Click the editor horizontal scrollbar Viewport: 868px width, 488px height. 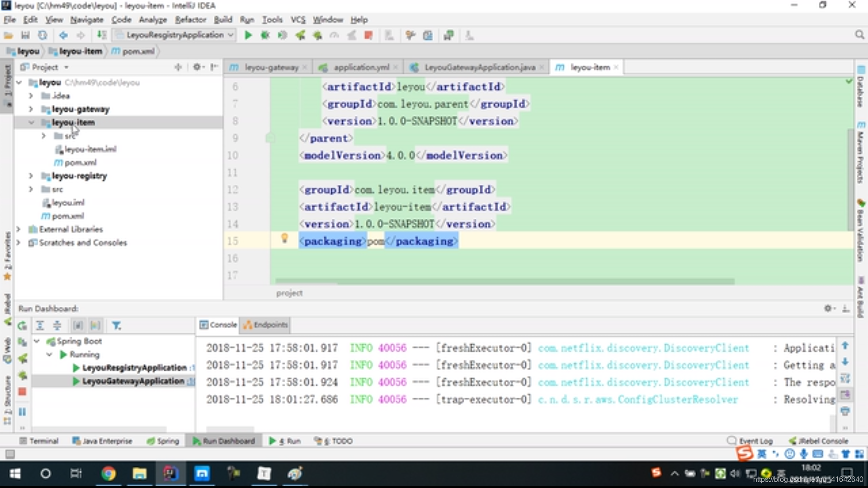(x=505, y=282)
